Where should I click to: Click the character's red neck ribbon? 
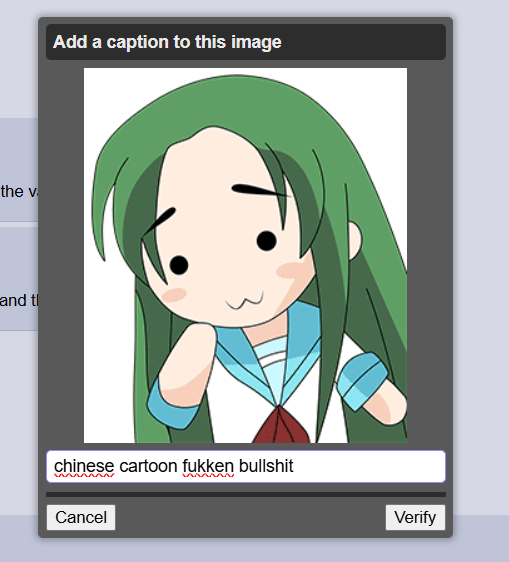(x=281, y=425)
